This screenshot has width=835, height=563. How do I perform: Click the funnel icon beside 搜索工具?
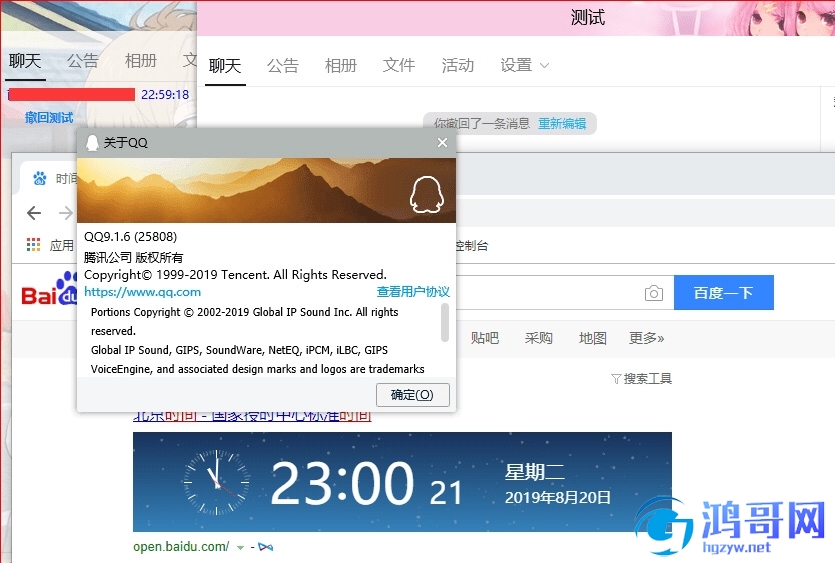tap(616, 379)
